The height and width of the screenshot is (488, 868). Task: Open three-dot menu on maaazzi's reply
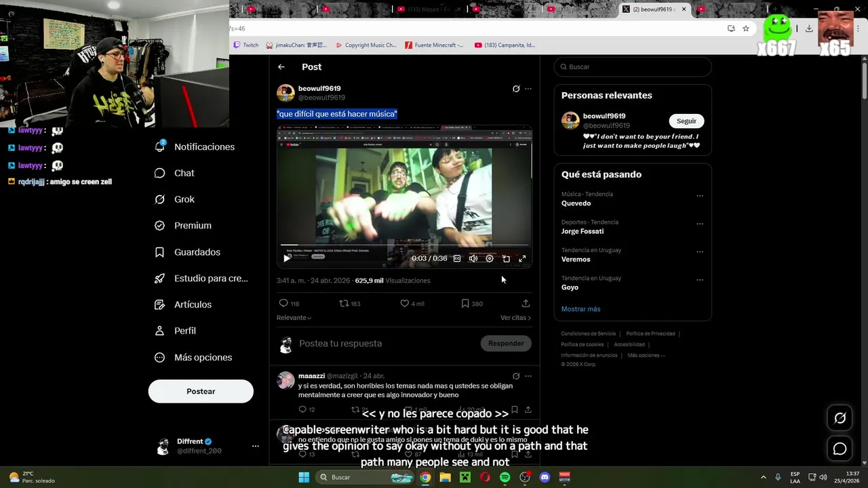click(x=528, y=376)
